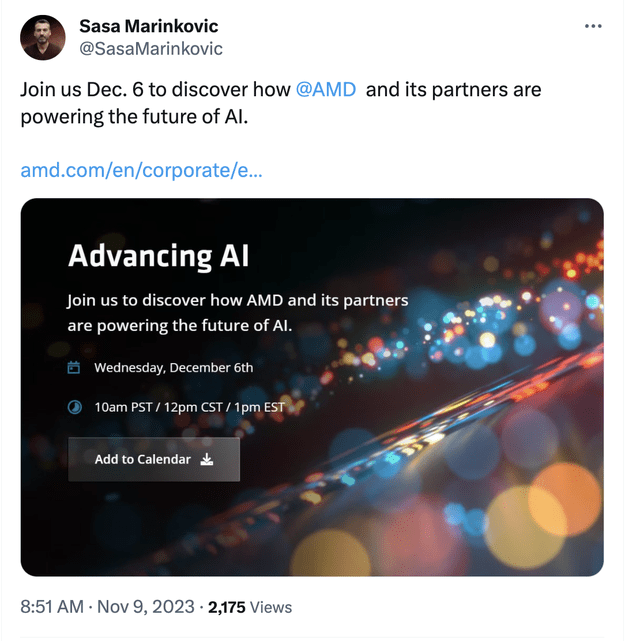
Task: Click the clock icon beside event times
Action: (74, 407)
